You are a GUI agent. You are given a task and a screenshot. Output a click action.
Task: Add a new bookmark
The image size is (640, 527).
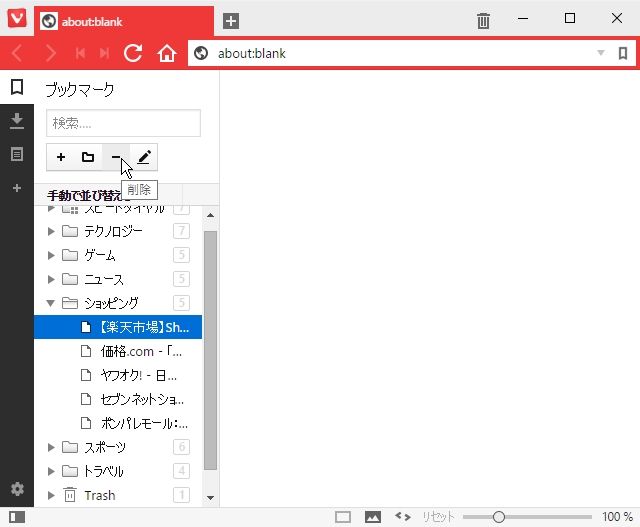(61, 157)
